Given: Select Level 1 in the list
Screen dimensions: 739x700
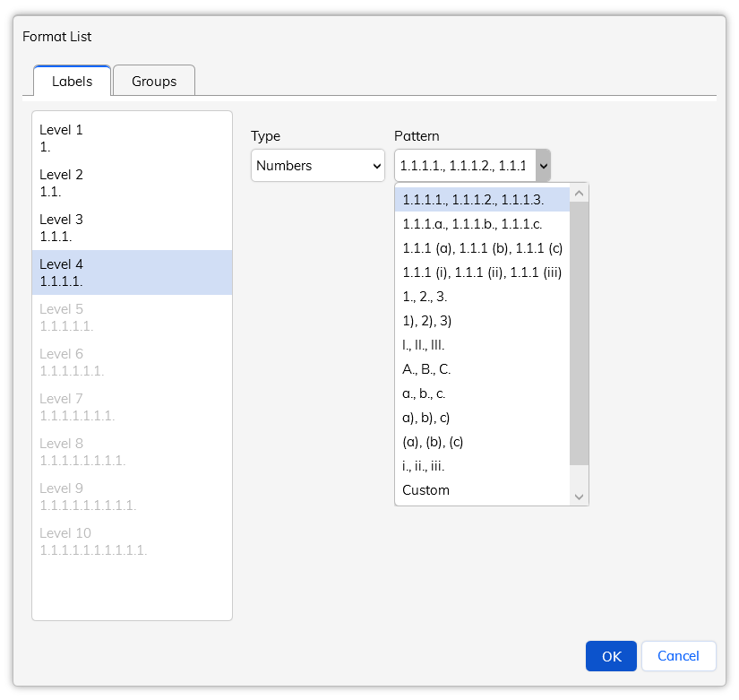Looking at the screenshot, I should pos(132,138).
